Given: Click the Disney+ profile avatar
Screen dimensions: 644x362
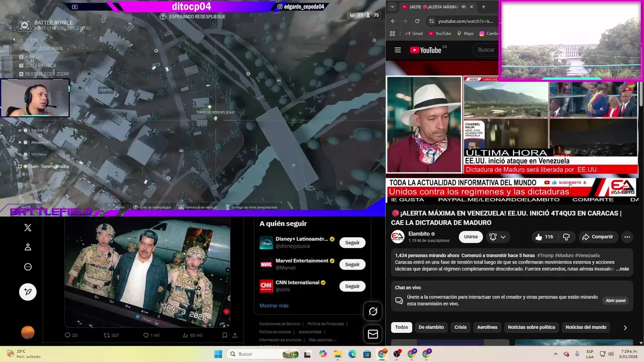Looking at the screenshot, I should [x=266, y=242].
